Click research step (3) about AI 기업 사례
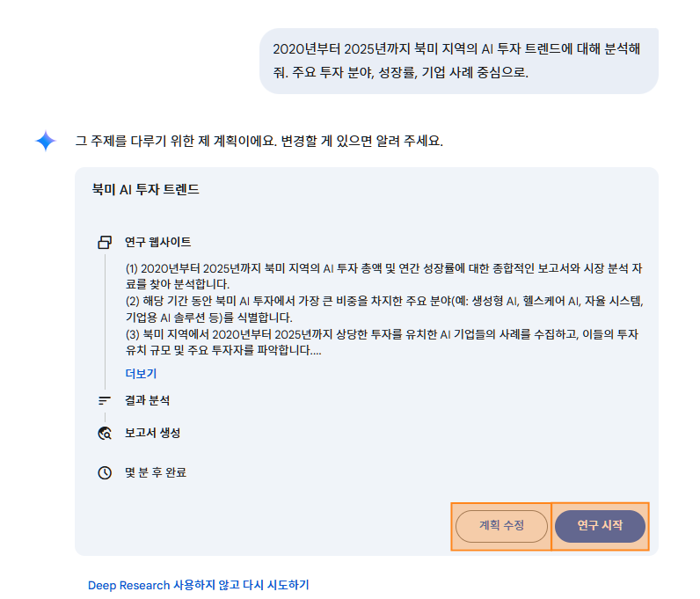Screen dimensions: 700x599 [x=383, y=342]
